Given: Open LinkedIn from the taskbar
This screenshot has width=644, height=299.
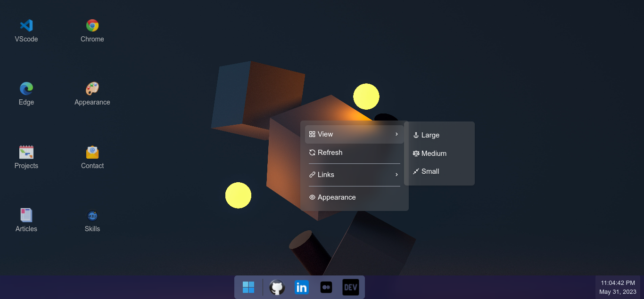Looking at the screenshot, I should tap(302, 287).
